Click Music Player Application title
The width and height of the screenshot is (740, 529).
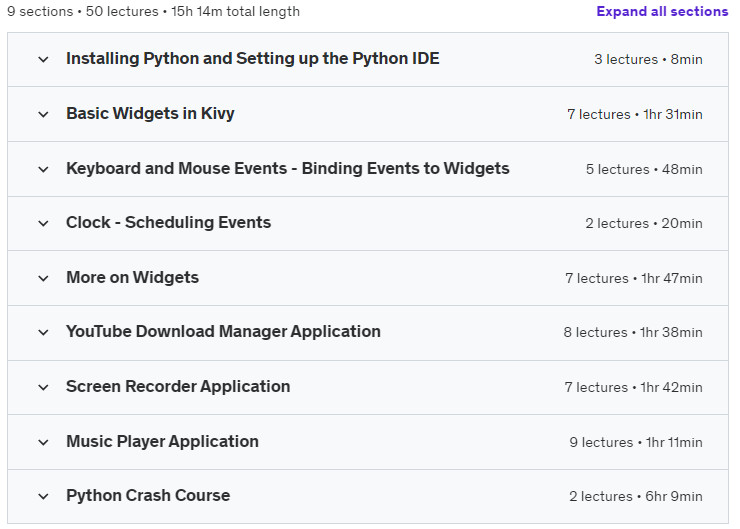click(162, 441)
